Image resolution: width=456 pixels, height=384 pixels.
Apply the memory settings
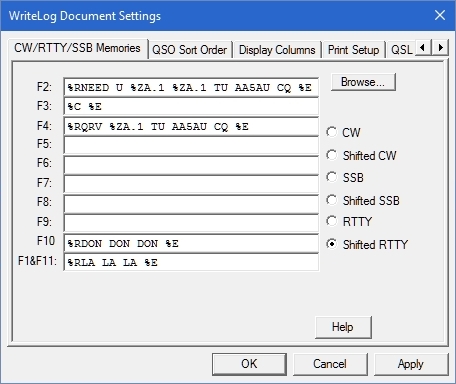(x=411, y=364)
